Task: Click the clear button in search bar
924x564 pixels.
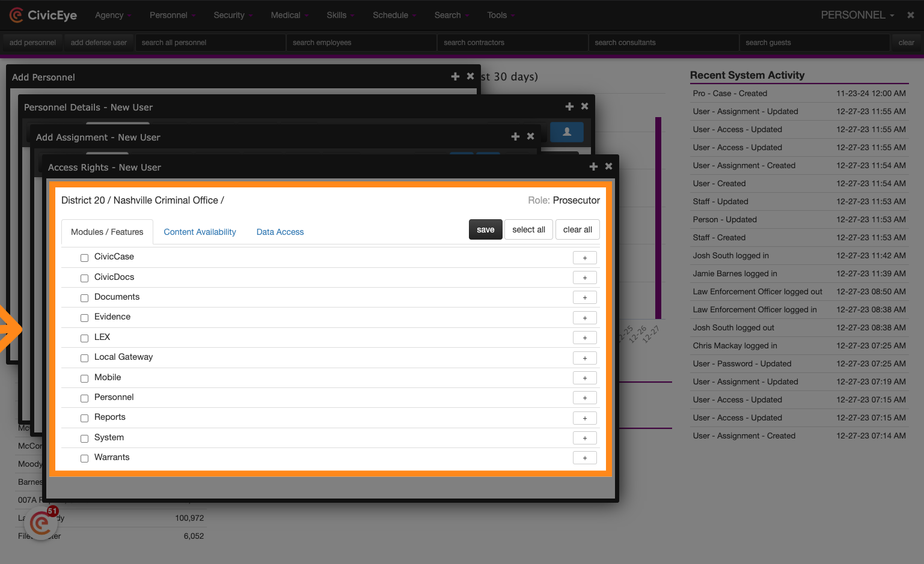Action: 906,43
